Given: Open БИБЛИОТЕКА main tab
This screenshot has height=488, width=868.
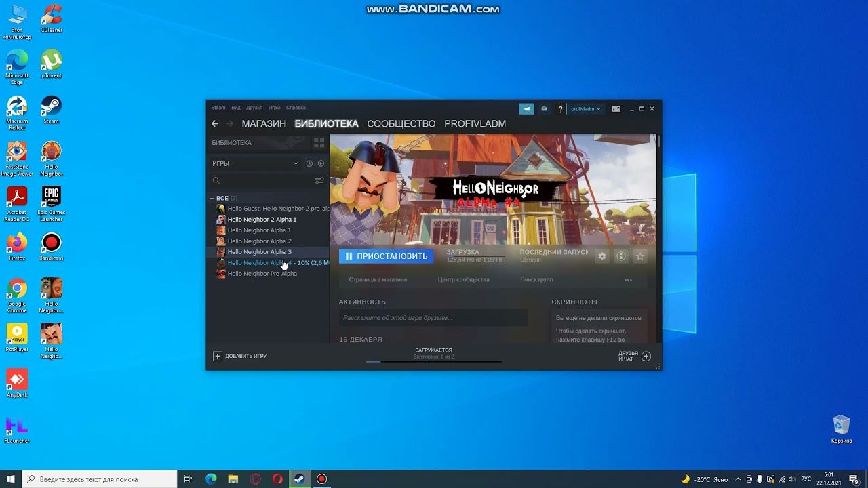Looking at the screenshot, I should point(326,124).
